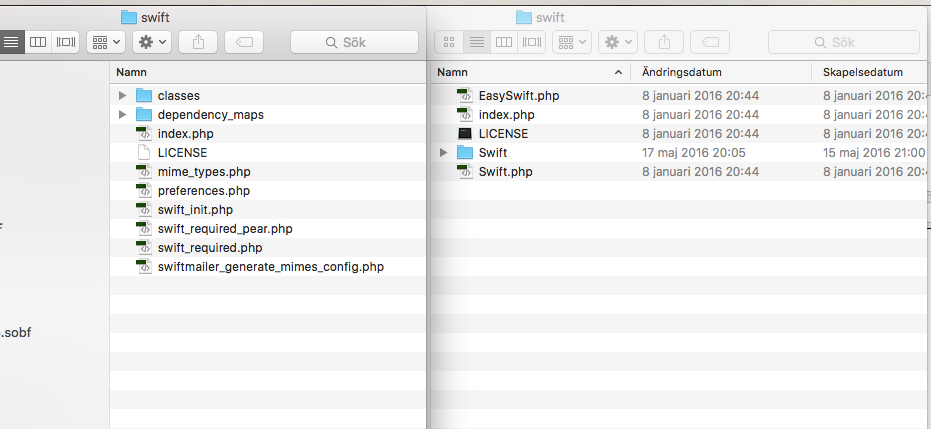931x429 pixels.
Task: Open action gear menu in left window
Action: click(x=152, y=42)
